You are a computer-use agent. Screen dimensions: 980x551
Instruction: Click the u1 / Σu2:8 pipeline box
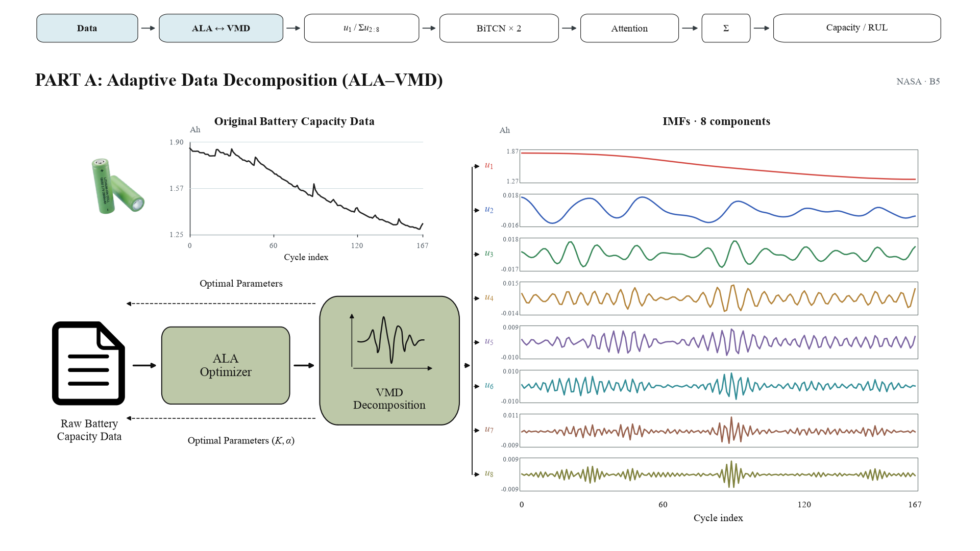(x=361, y=28)
